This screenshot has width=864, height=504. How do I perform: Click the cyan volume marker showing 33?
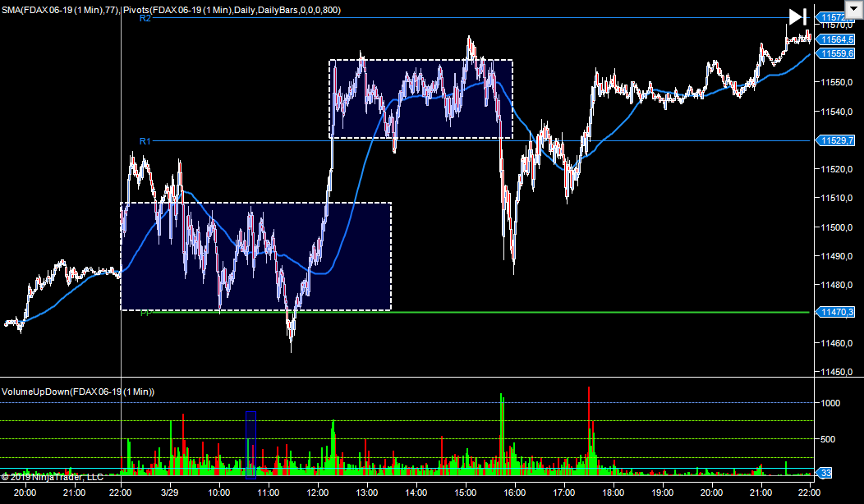825,473
